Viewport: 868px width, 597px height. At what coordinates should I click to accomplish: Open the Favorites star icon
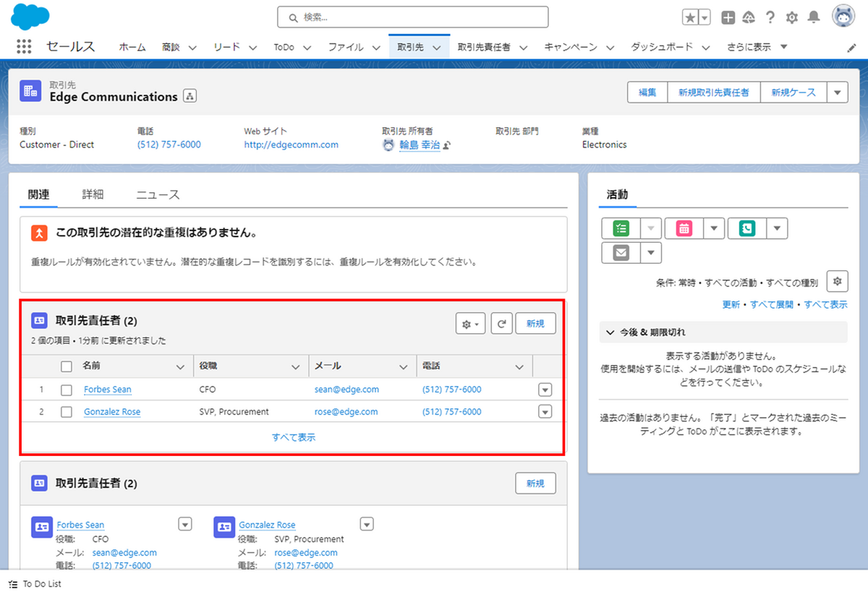pyautogui.click(x=690, y=17)
